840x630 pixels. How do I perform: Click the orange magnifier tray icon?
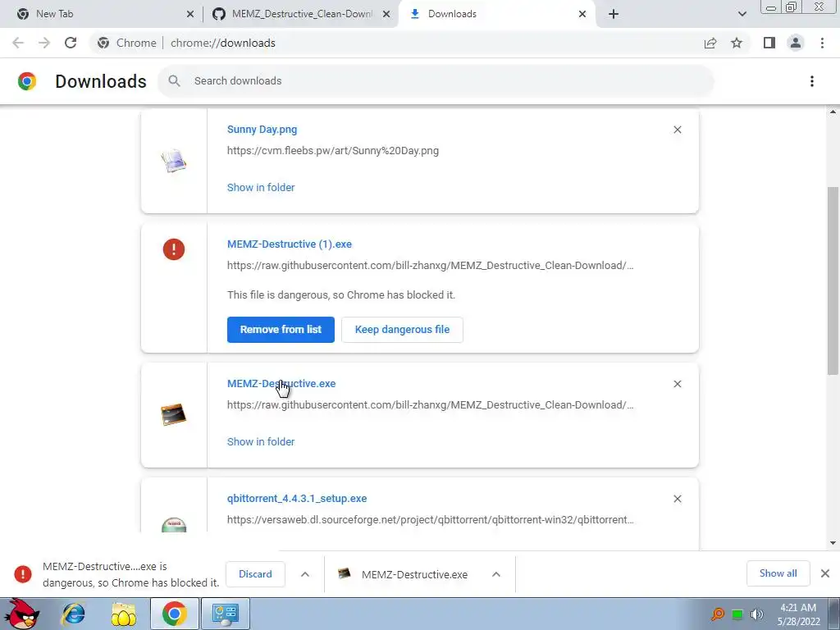pos(717,614)
